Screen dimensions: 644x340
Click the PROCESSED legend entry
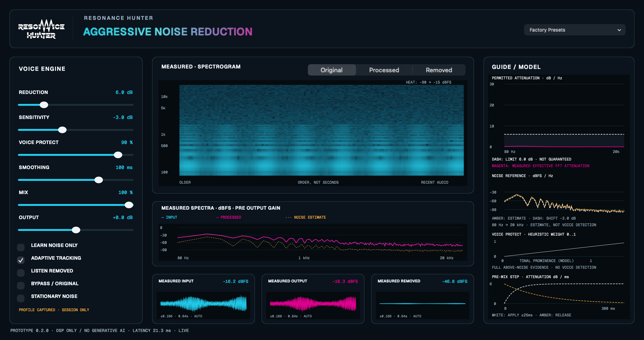coord(229,217)
